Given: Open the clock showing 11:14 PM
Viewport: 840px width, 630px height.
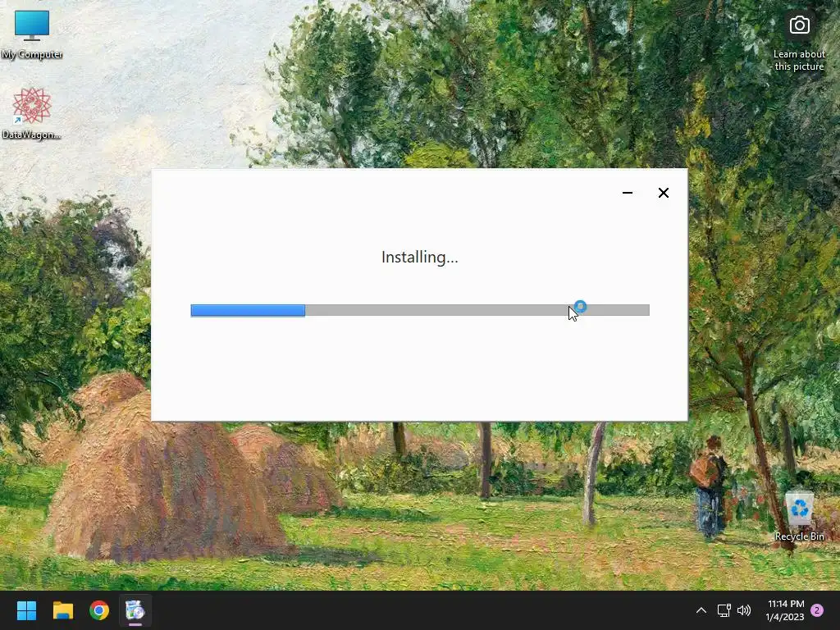Looking at the screenshot, I should click(x=785, y=610).
